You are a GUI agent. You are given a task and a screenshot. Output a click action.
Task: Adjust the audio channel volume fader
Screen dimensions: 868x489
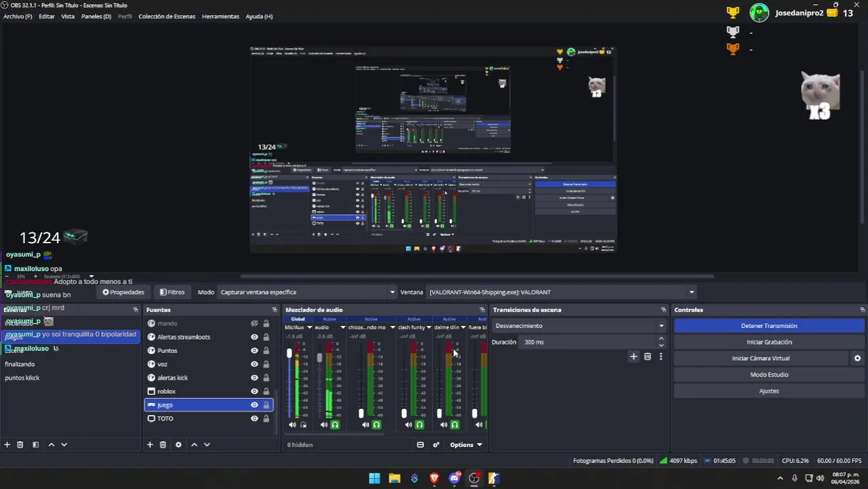pyautogui.click(x=319, y=357)
